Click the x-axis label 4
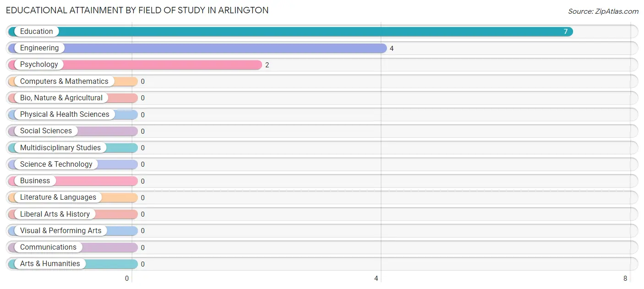The height and width of the screenshot is (289, 644). click(x=377, y=278)
